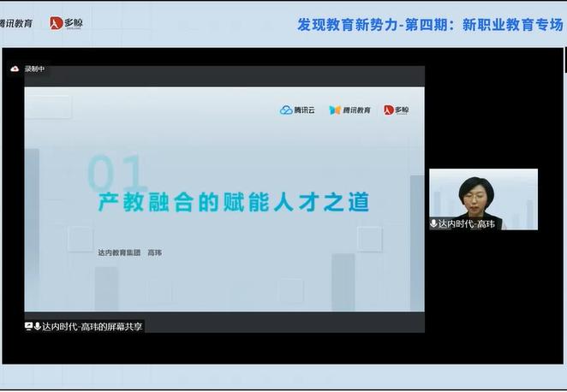Click the light blue strip below the meeting window
Screen dimensions: 567x392
(283, 377)
